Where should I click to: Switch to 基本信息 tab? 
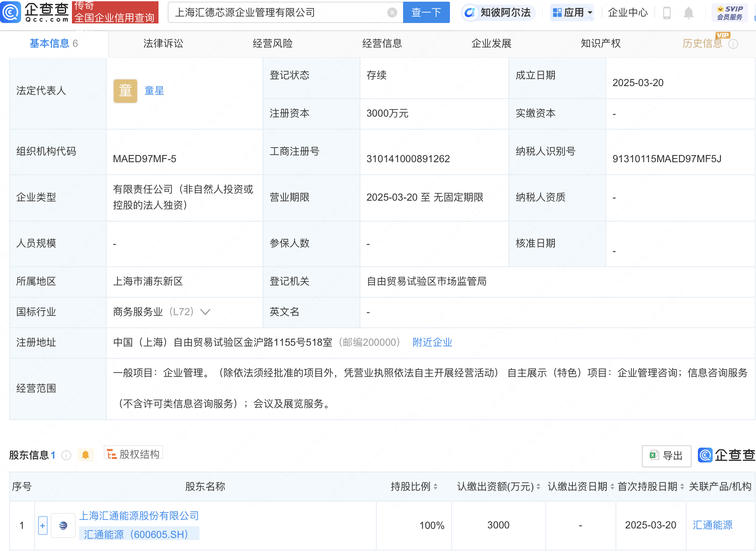pyautogui.click(x=54, y=43)
